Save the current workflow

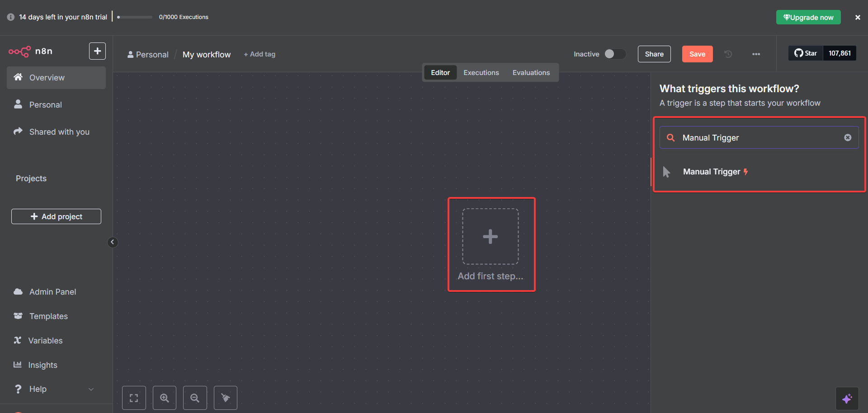(x=697, y=54)
